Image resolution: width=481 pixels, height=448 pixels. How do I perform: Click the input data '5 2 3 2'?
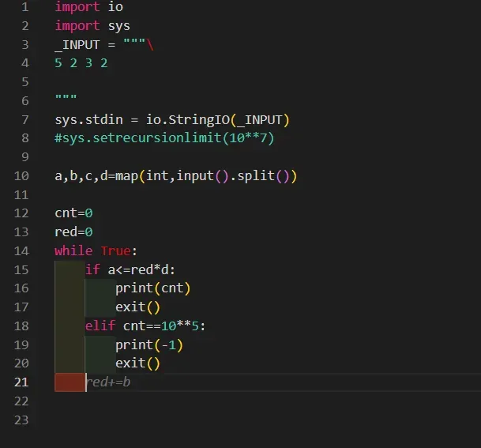81,63
